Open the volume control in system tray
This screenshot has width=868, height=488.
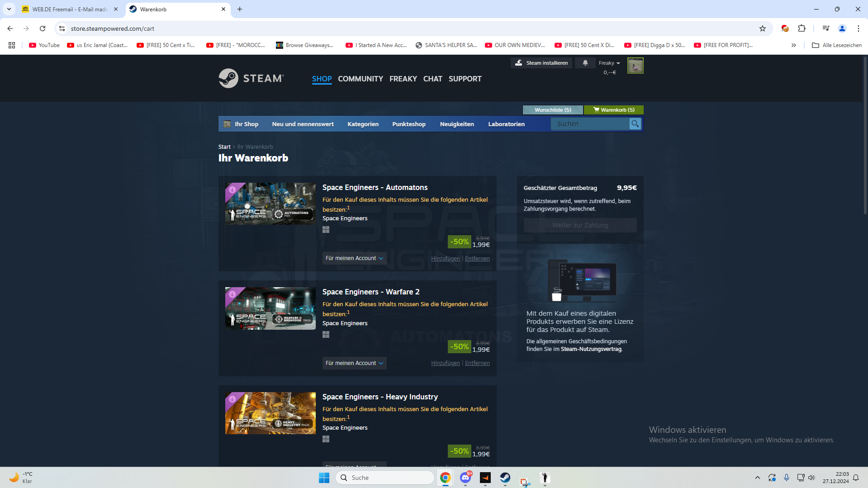tap(811, 478)
